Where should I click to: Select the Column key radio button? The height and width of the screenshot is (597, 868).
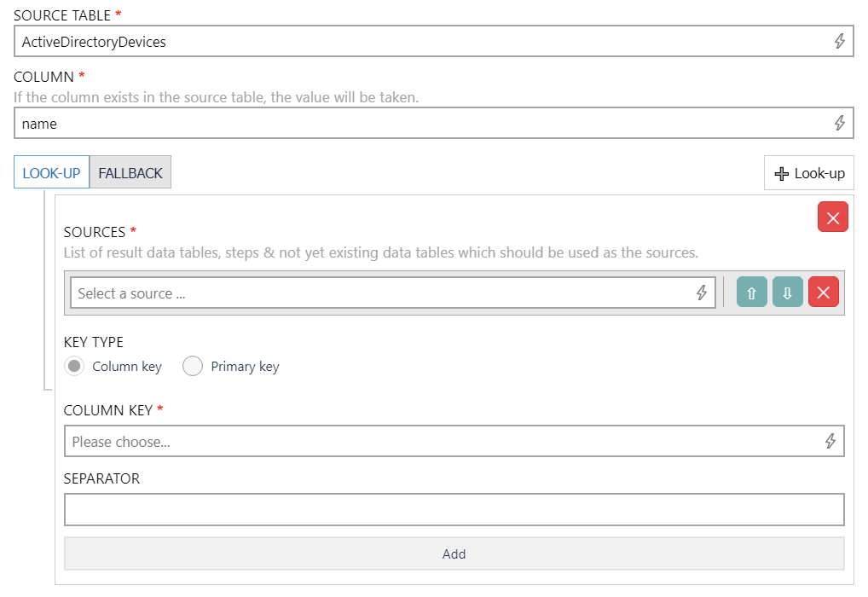[74, 365]
